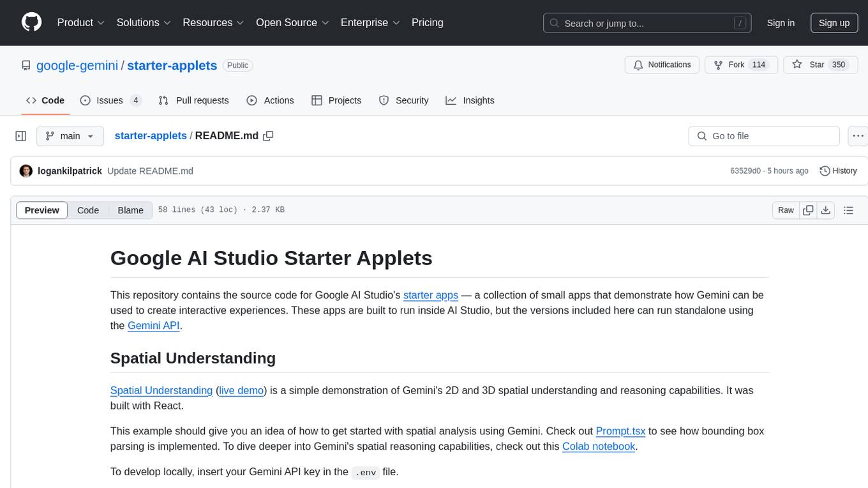This screenshot has width=868, height=488.
Task: Click the Google AI Studio Starter Applets heading
Action: 271,258
